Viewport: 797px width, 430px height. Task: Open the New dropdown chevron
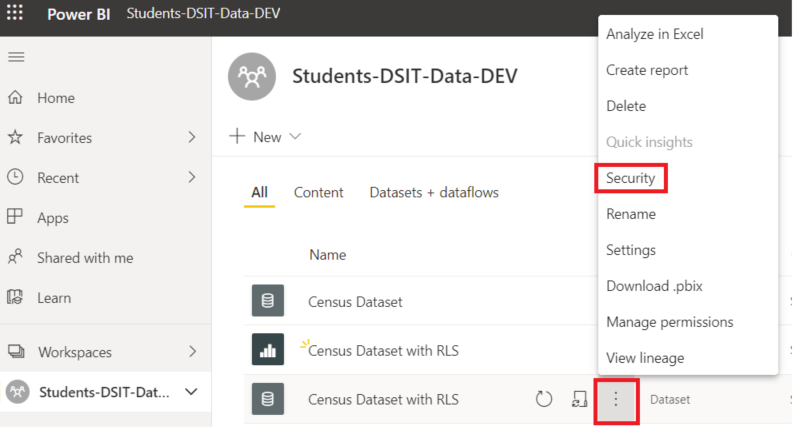(295, 136)
